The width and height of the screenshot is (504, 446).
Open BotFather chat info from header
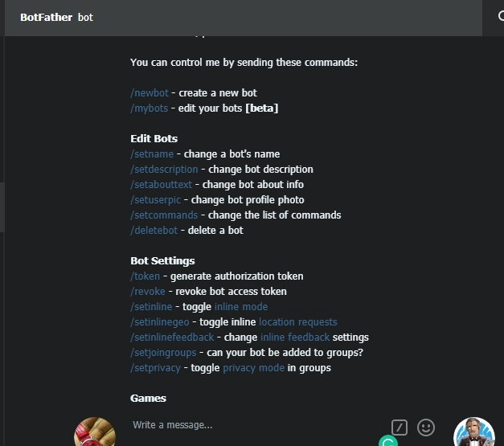click(47, 17)
